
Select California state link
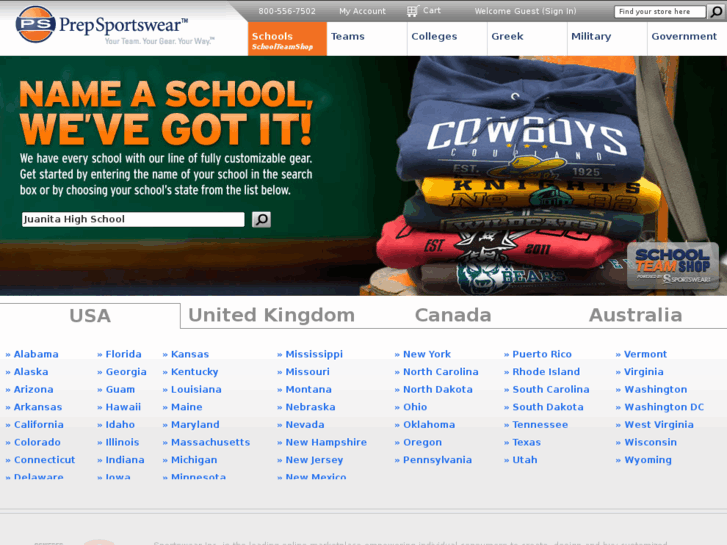(38, 424)
